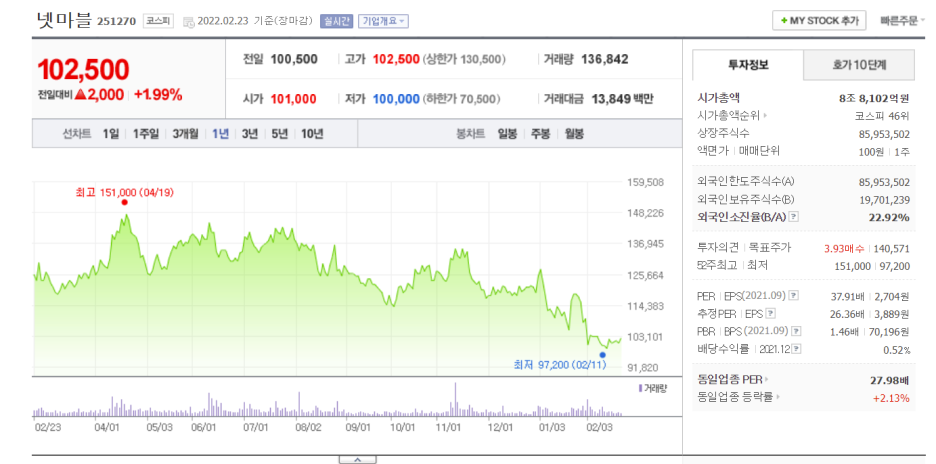Click the volume bar chart
Screen dimensions: 936x464
[327, 400]
